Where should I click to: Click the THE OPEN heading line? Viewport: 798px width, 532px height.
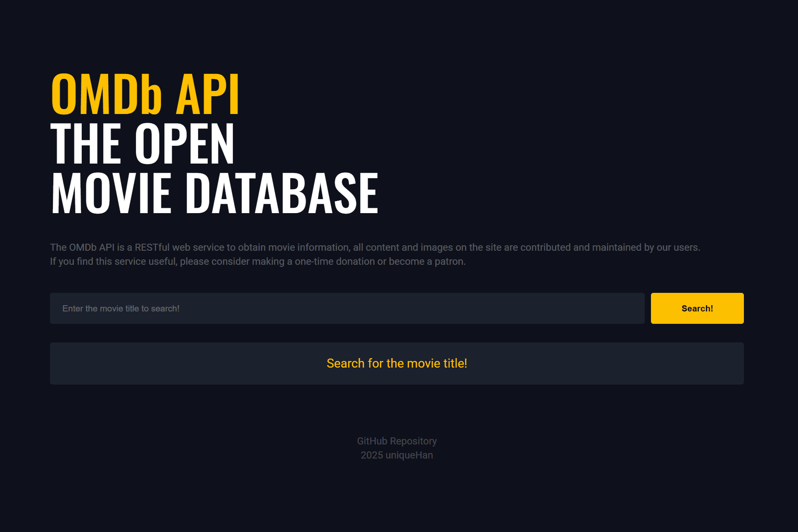click(142, 144)
